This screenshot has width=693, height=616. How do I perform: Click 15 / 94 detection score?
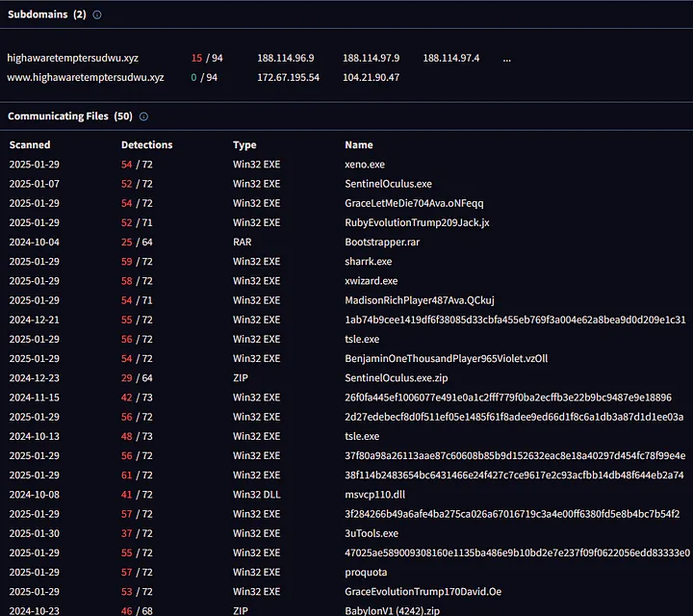pyautogui.click(x=207, y=58)
